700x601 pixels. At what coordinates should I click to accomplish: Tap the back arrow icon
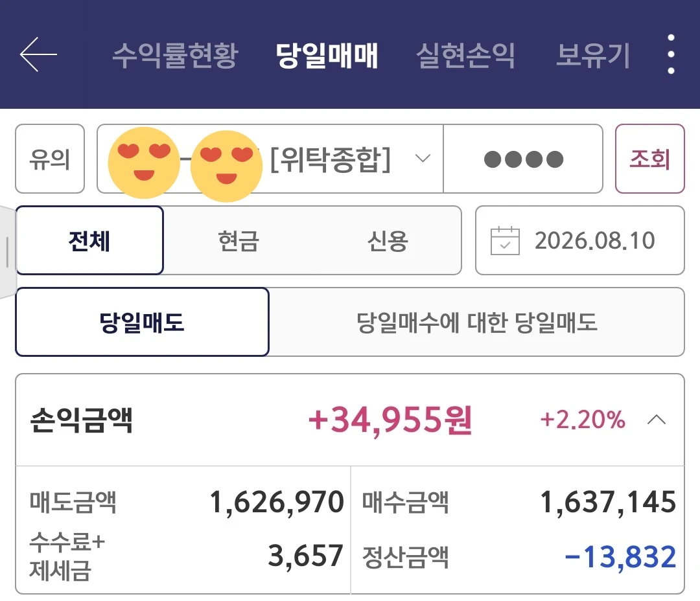tap(38, 54)
